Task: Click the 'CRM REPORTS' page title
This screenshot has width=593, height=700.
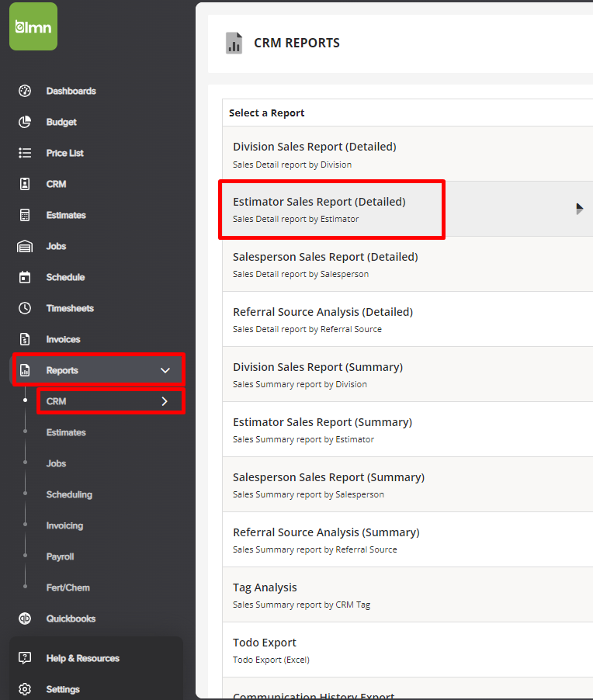Action: pyautogui.click(x=297, y=43)
